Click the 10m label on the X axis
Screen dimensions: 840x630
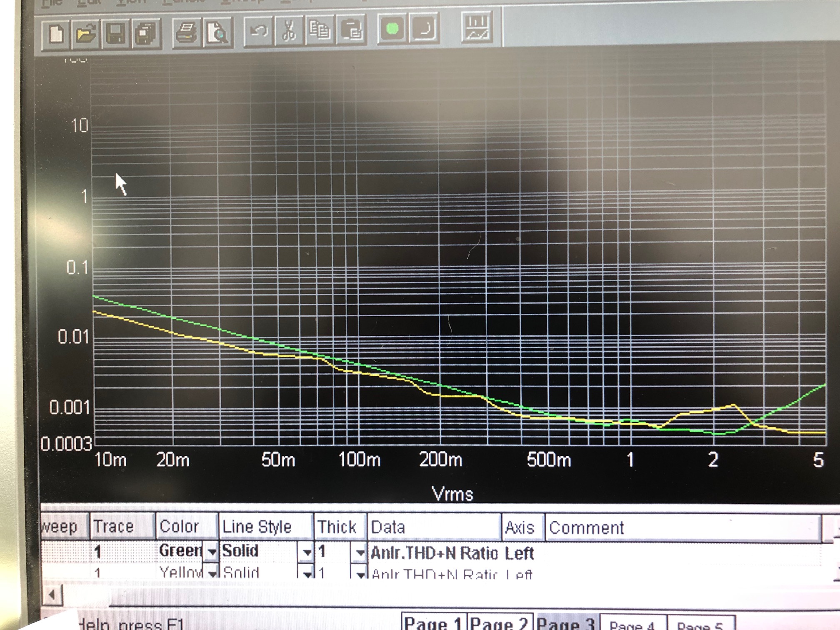[x=110, y=460]
